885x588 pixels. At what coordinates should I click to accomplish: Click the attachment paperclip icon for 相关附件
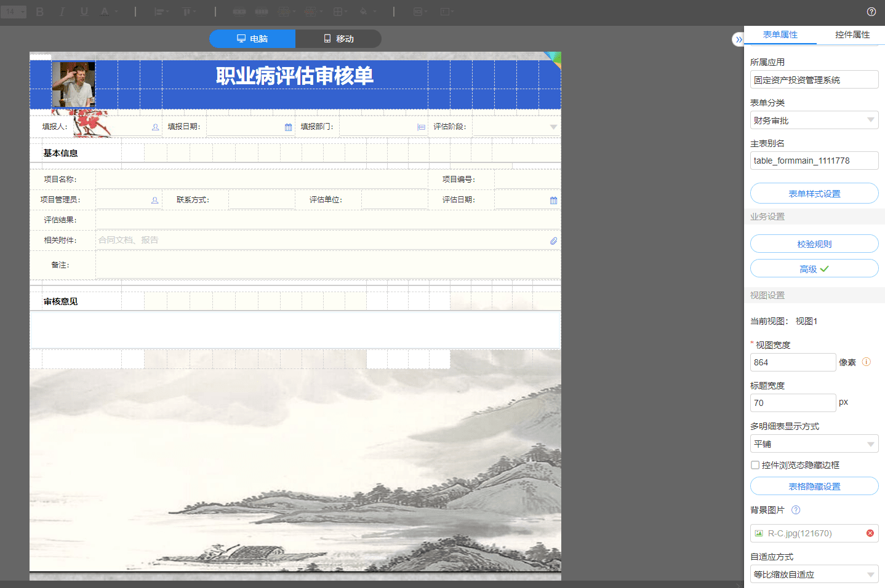coord(553,241)
